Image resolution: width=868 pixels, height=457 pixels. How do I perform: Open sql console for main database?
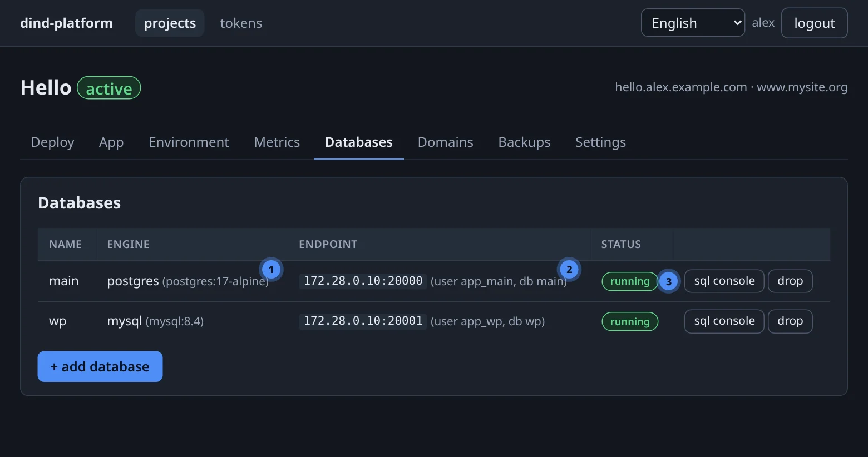tap(724, 281)
